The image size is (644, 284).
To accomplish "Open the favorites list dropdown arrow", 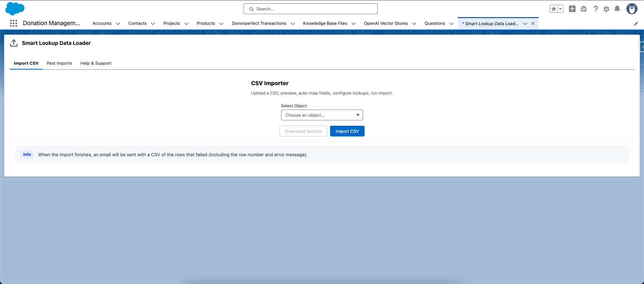I will [560, 9].
